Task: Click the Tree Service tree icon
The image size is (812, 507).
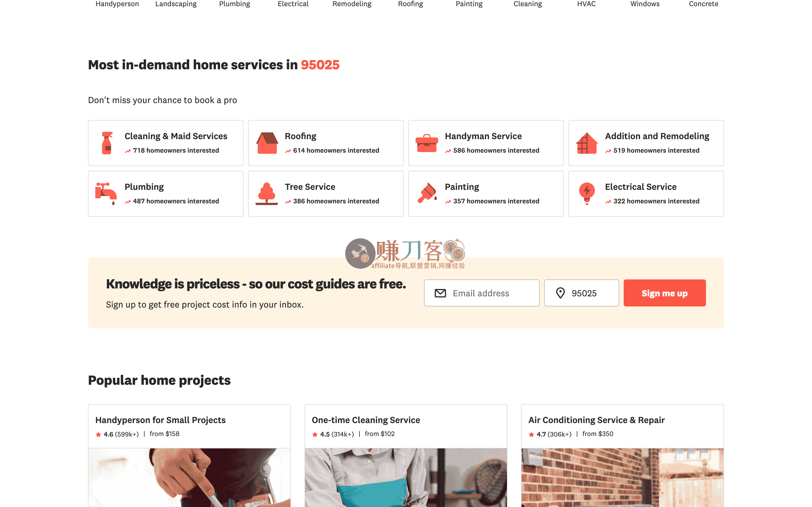Action: [x=267, y=194]
